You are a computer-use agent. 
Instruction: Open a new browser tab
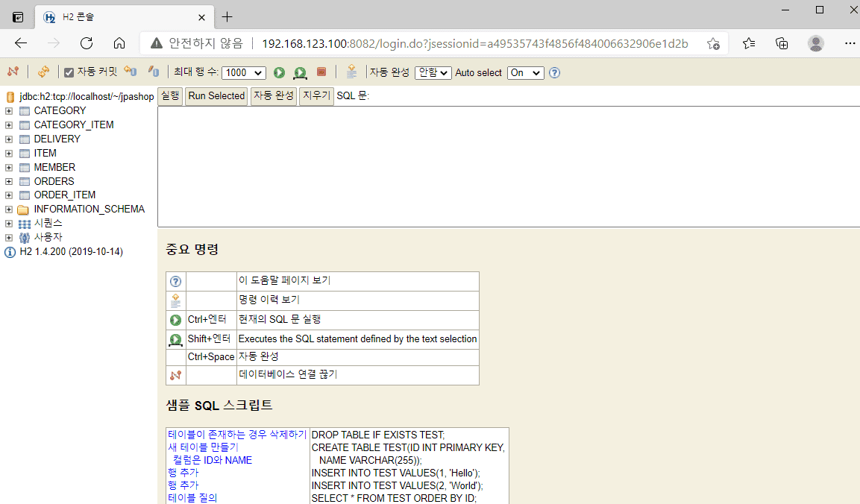tap(227, 17)
